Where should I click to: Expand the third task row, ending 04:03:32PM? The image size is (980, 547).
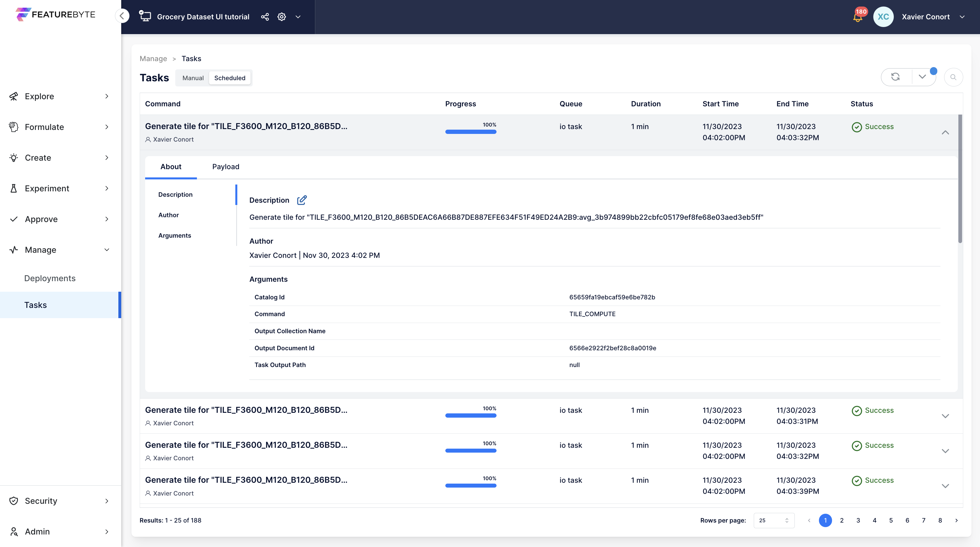coord(945,451)
